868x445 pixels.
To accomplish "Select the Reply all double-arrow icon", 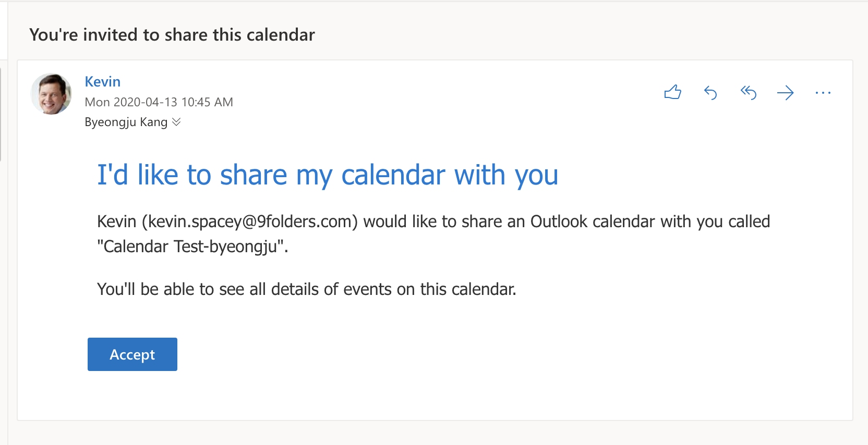I will tap(748, 93).
